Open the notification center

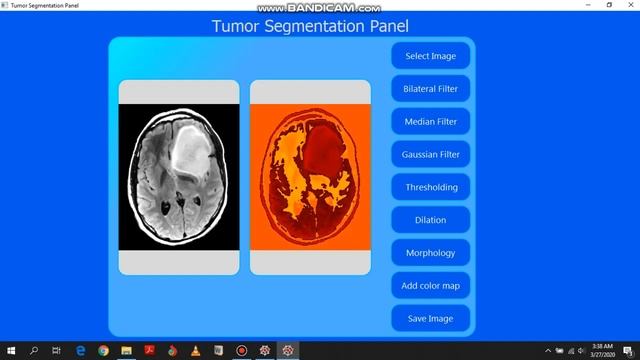628,351
